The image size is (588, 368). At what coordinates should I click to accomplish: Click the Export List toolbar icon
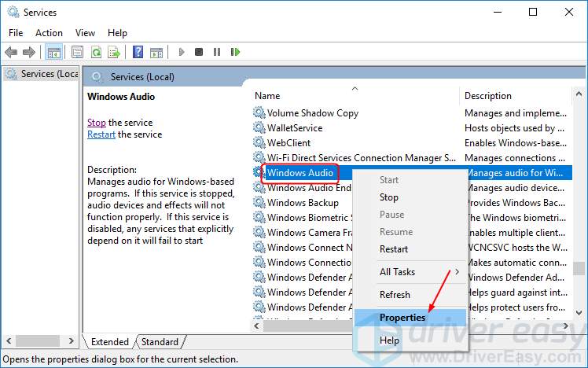[114, 52]
